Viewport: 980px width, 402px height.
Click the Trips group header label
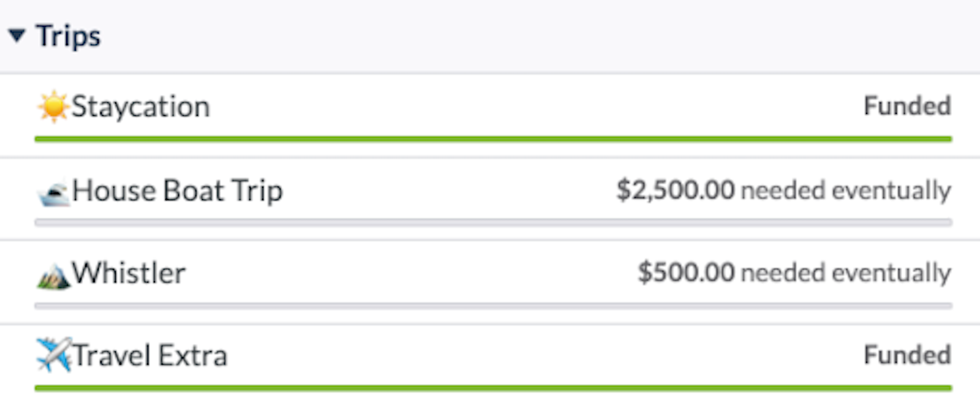[68, 36]
